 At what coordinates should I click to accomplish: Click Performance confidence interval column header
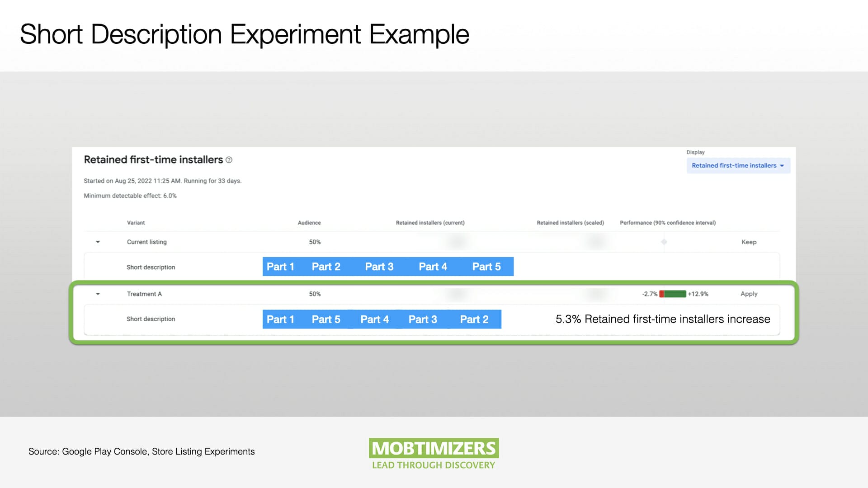pyautogui.click(x=667, y=223)
